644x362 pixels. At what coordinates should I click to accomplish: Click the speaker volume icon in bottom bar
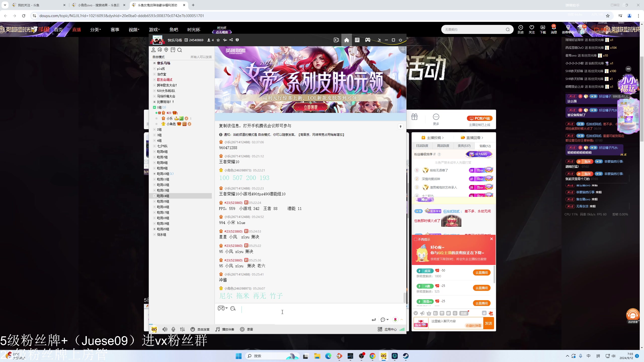(x=165, y=329)
